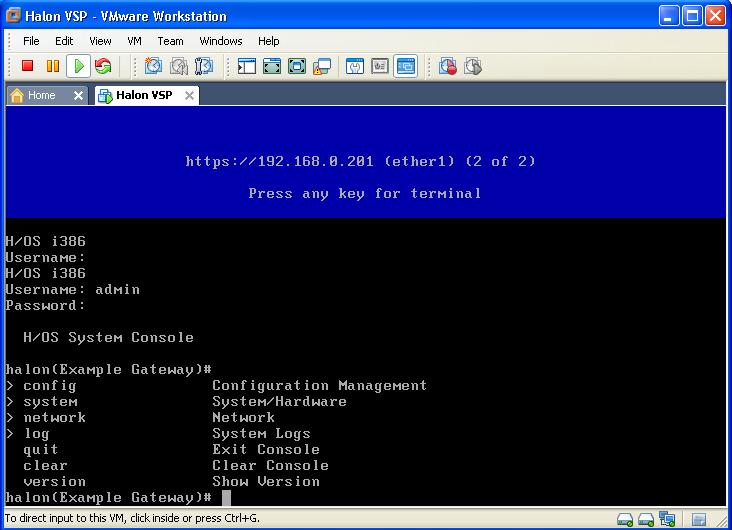Open the File menu
The height and width of the screenshot is (530, 732).
coord(31,41)
